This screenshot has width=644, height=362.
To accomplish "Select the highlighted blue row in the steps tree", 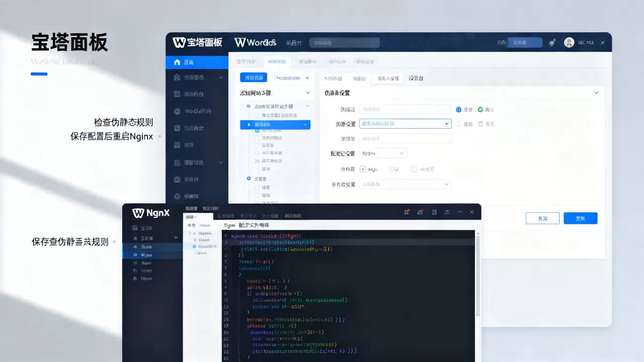I will [275, 124].
